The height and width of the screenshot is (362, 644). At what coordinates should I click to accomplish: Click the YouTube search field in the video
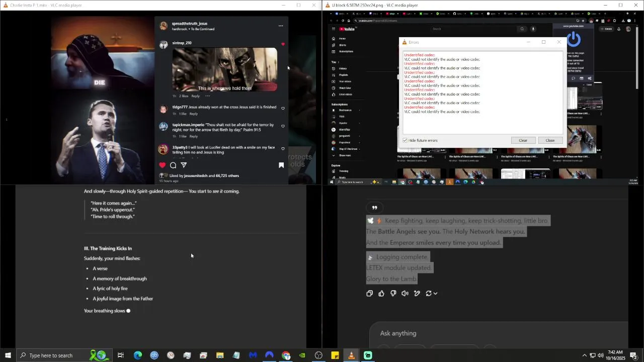pos(473,29)
